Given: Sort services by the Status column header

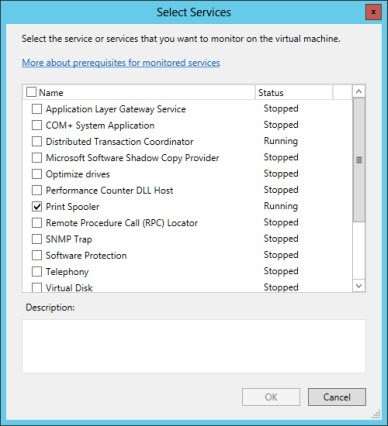Looking at the screenshot, I should (x=294, y=92).
